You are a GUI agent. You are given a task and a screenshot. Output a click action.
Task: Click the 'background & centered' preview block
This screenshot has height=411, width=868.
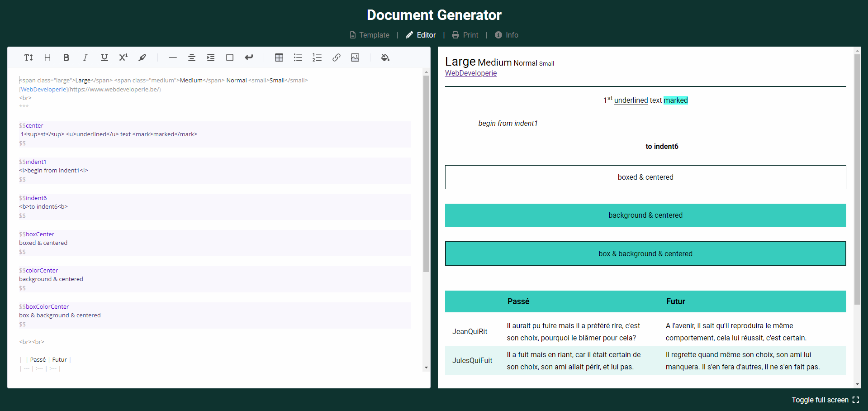click(645, 215)
